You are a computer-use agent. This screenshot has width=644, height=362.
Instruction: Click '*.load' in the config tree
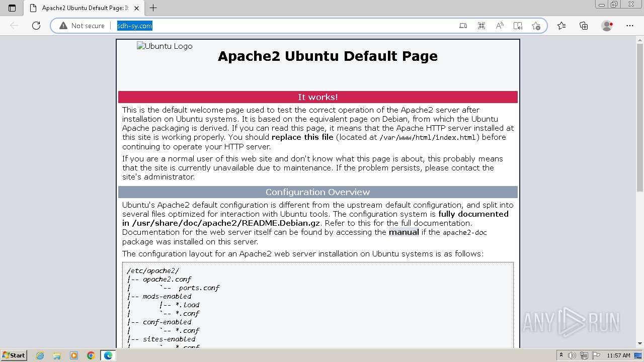tap(187, 305)
